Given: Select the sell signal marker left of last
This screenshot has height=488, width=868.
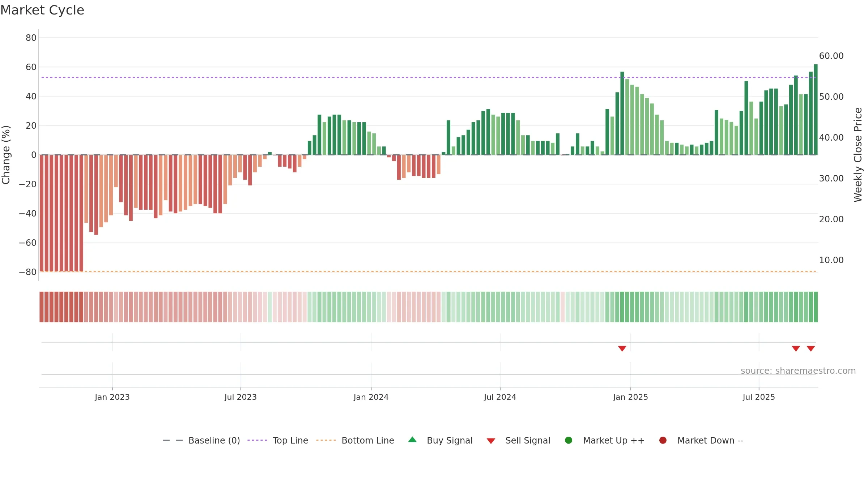Looking at the screenshot, I should click(796, 348).
